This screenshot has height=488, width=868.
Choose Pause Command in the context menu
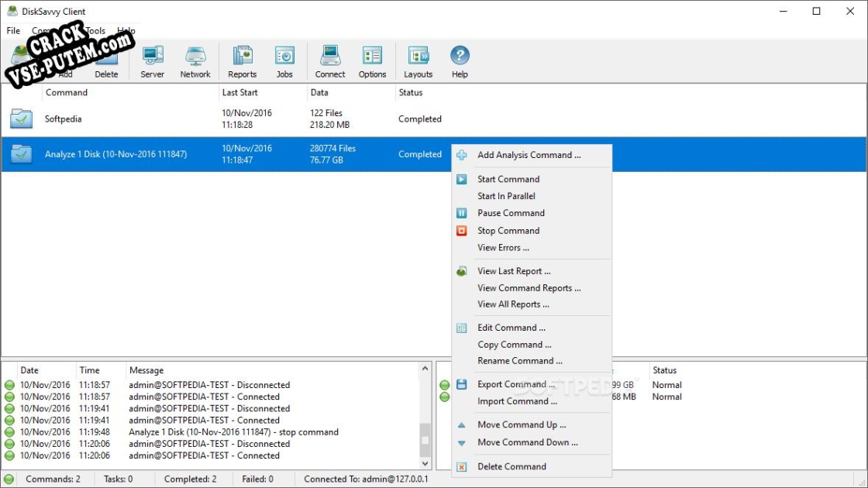coord(511,213)
